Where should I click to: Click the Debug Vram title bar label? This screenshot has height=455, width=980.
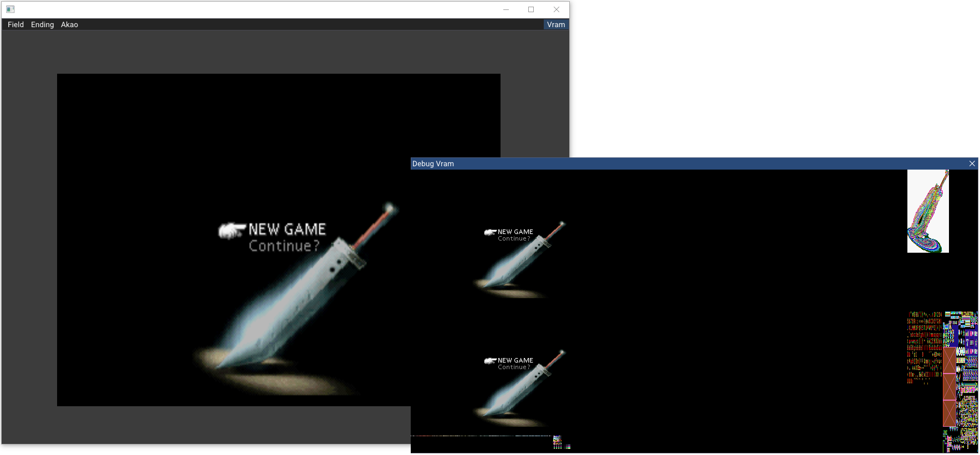(433, 163)
